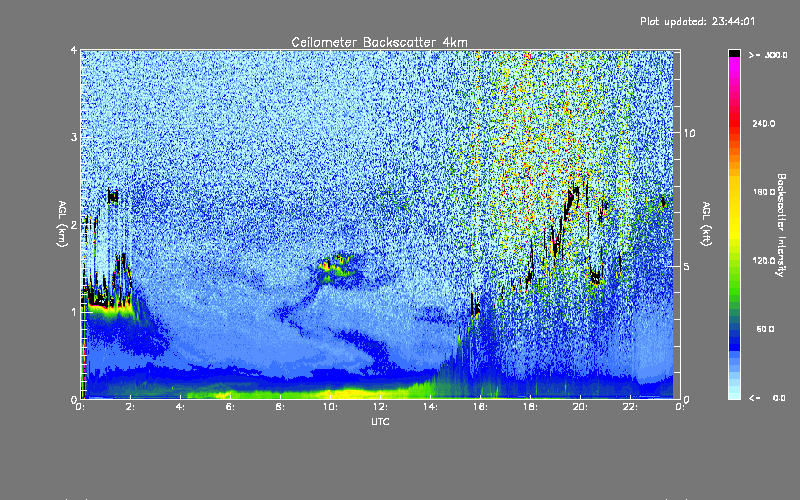Select the 'Plot updated: 23:44:01' timestamp
The width and height of the screenshot is (800, 500).
[x=697, y=21]
